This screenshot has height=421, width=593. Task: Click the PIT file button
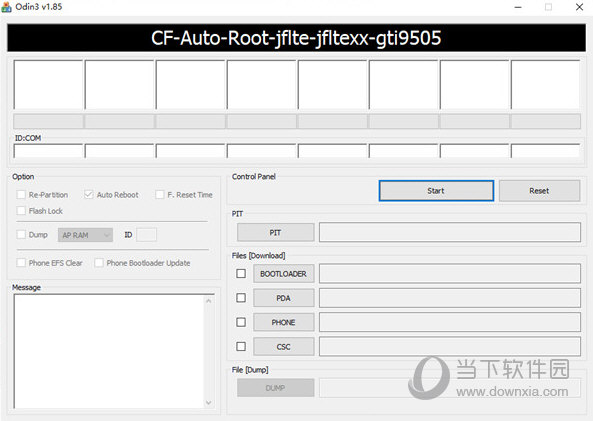(x=275, y=232)
